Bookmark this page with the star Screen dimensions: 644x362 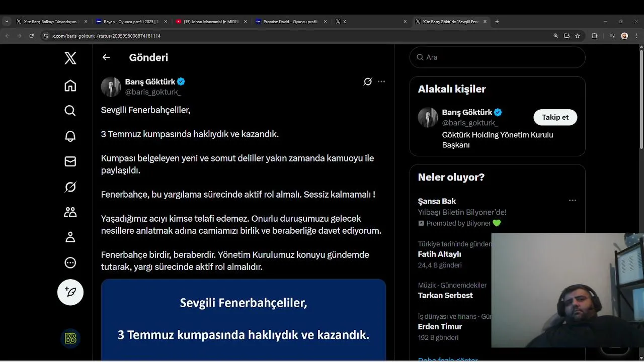click(578, 36)
